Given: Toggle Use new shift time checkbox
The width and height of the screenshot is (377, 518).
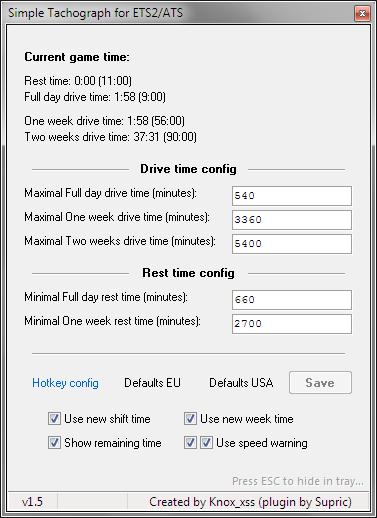Looking at the screenshot, I should (x=54, y=419).
